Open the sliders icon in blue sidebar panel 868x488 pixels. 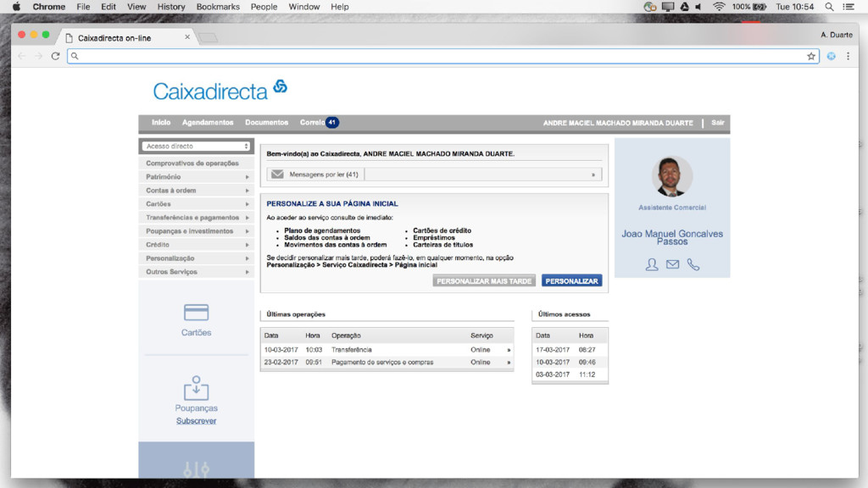point(196,469)
